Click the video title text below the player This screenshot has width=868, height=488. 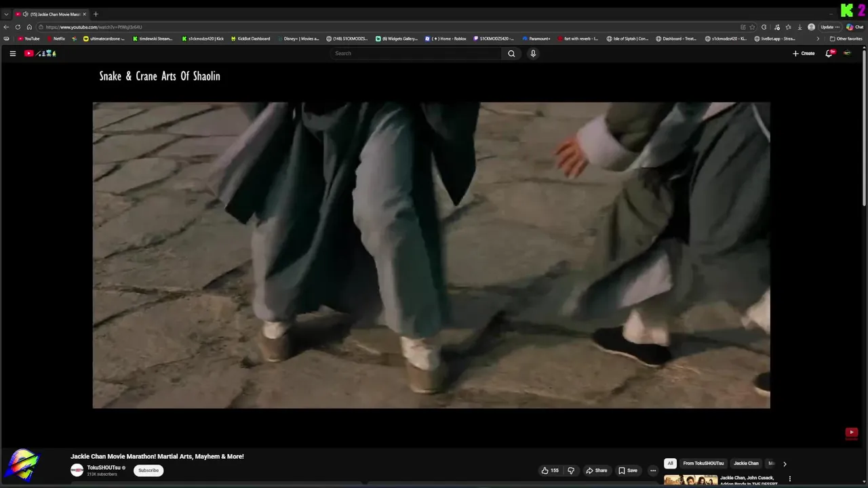click(x=157, y=457)
